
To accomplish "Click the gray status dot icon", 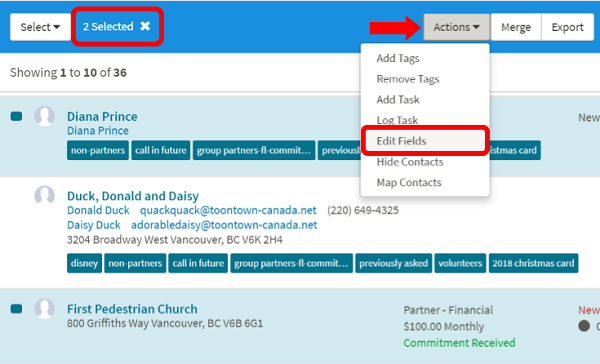I will click(584, 326).
